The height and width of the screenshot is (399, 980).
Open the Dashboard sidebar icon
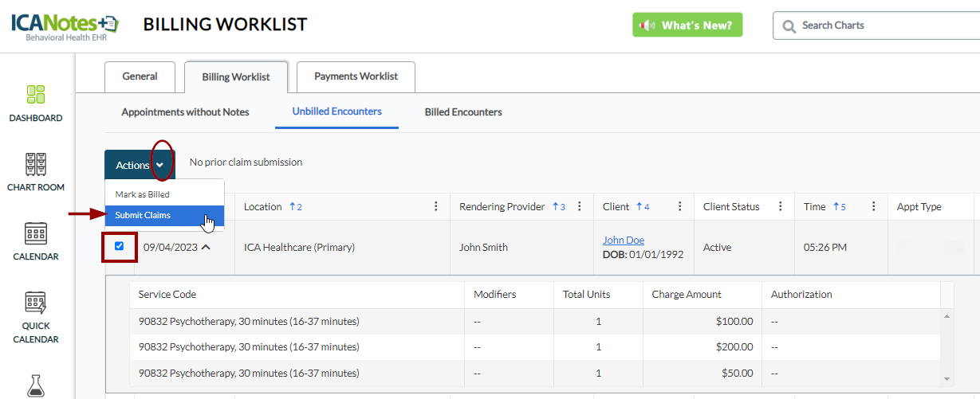tap(36, 103)
